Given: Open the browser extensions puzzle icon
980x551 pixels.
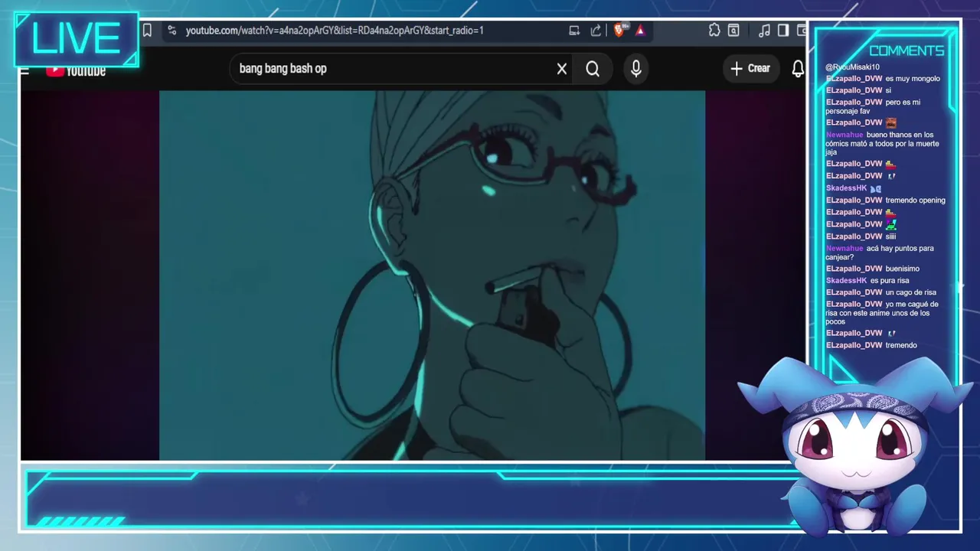Looking at the screenshot, I should [714, 31].
